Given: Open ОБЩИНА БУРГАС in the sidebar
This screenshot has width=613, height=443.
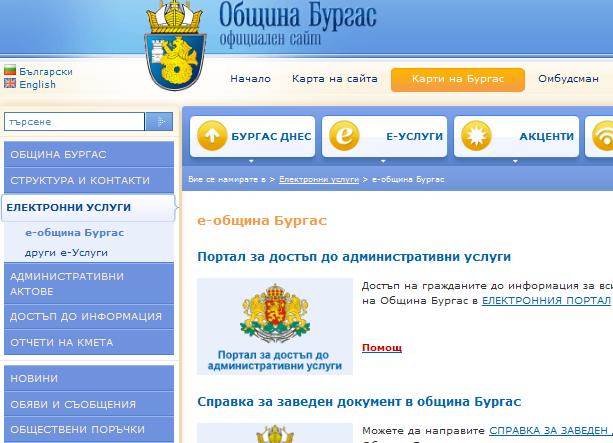Looking at the screenshot, I should (x=89, y=154).
